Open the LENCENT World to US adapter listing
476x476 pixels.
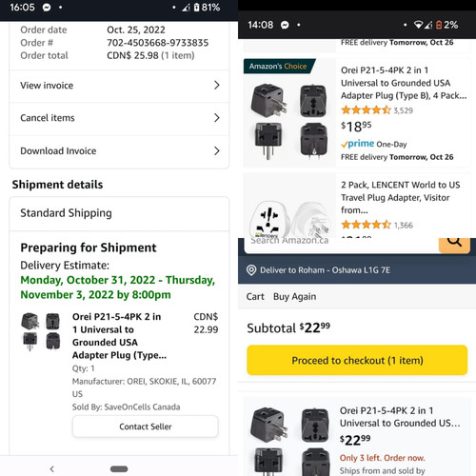[x=401, y=197]
